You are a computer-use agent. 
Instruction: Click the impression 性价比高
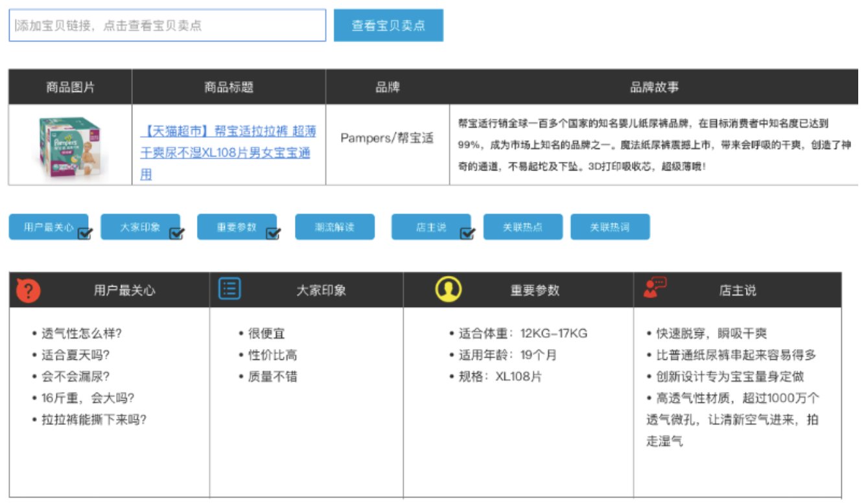click(273, 355)
